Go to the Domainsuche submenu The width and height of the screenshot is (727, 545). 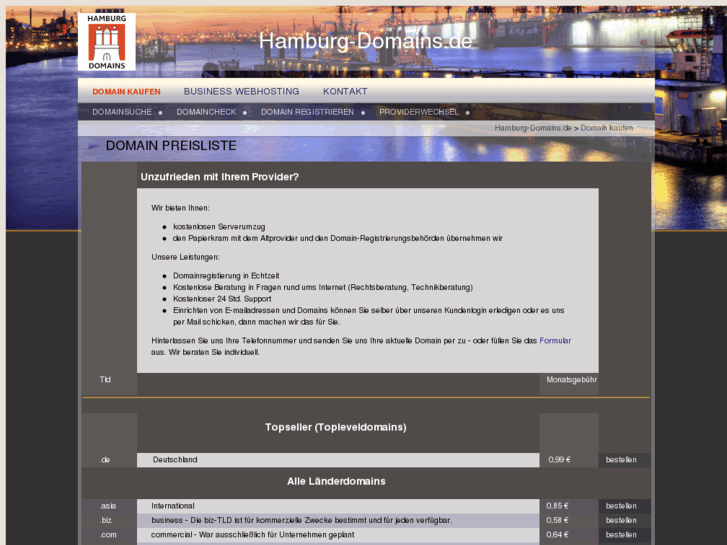pos(122,112)
